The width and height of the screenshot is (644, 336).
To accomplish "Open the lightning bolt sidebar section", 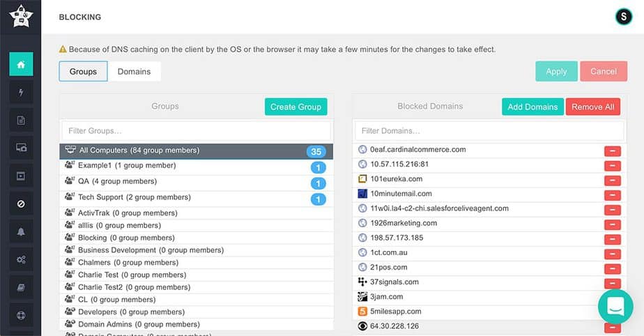I will pyautogui.click(x=21, y=92).
